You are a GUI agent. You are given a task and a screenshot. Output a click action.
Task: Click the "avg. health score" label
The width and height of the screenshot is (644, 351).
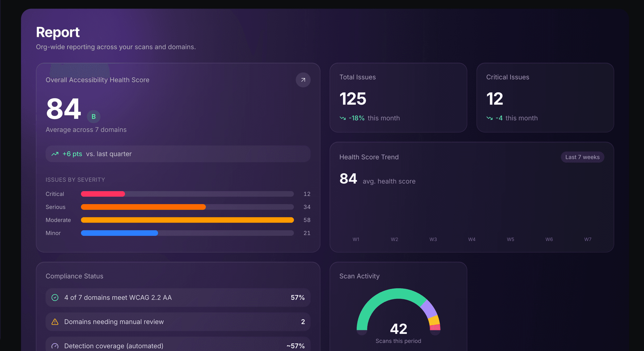(x=389, y=181)
